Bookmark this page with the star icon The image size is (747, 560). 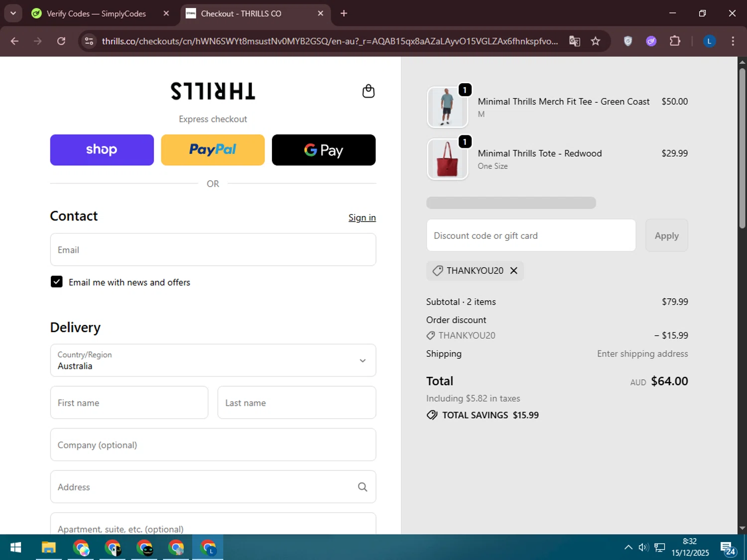tap(596, 41)
